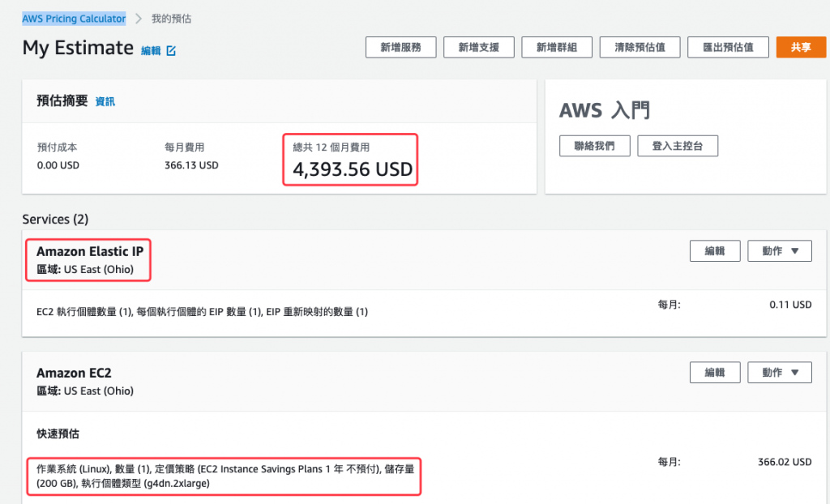
Task: Select the 0.11 USD monthly amount
Action: tap(790, 305)
